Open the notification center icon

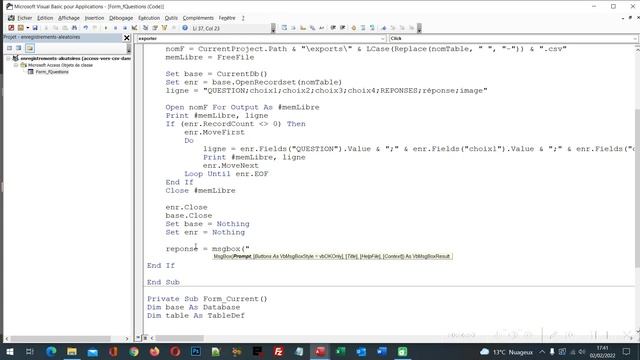(627, 351)
